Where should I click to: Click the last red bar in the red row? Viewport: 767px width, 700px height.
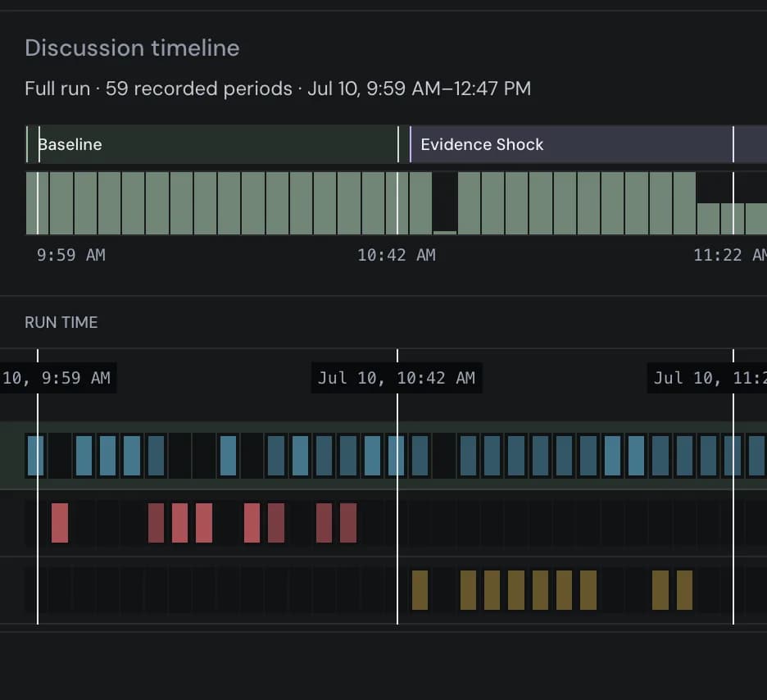coord(348,523)
